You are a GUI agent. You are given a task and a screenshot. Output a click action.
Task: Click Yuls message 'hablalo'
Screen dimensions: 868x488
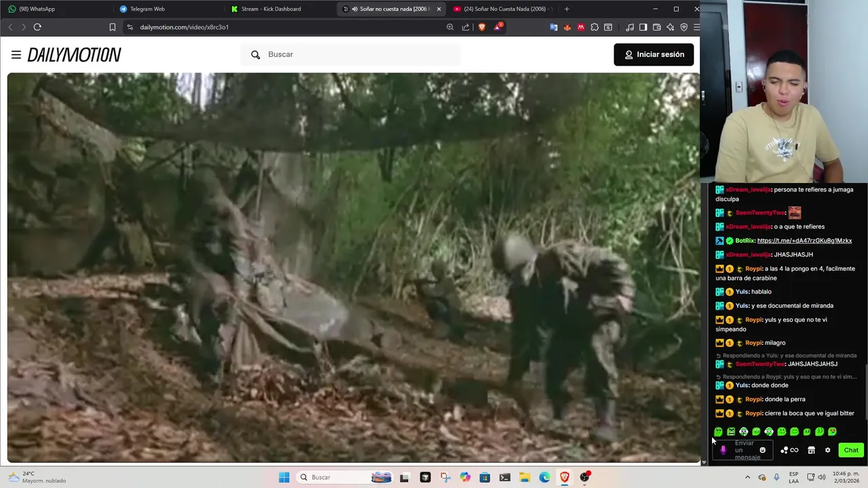point(761,291)
